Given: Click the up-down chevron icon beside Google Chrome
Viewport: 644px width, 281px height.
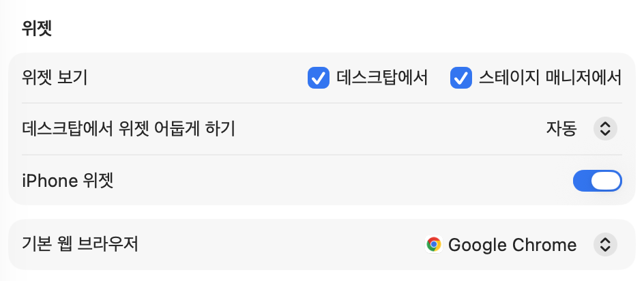Looking at the screenshot, I should (x=605, y=245).
